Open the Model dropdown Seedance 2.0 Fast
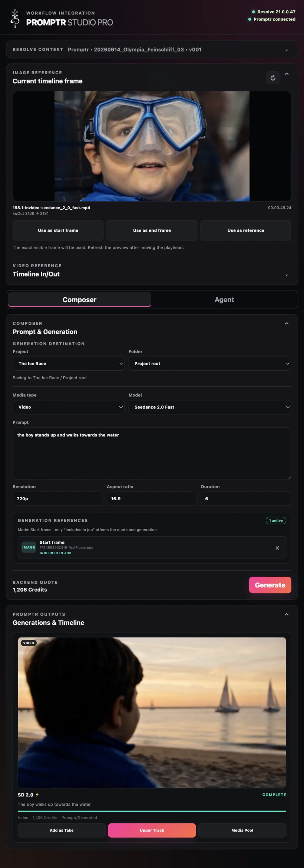Image resolution: width=304 pixels, height=868 pixels. point(210,407)
